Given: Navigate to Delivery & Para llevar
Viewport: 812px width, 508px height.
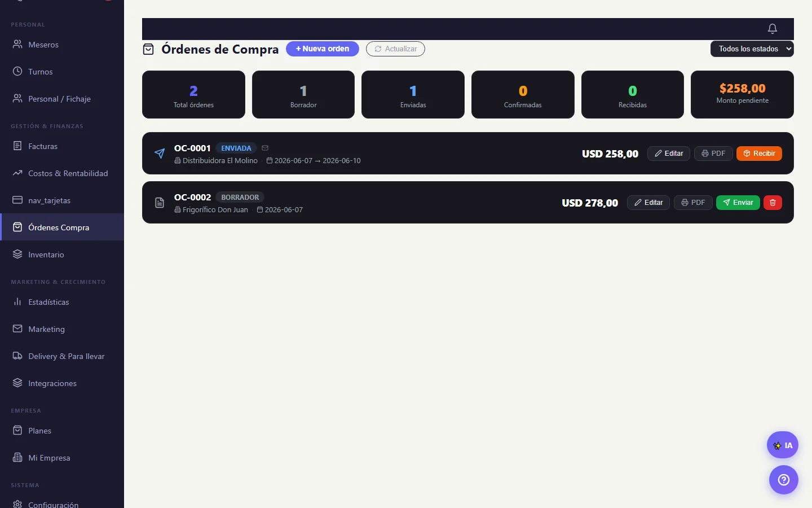Looking at the screenshot, I should click(x=62, y=356).
